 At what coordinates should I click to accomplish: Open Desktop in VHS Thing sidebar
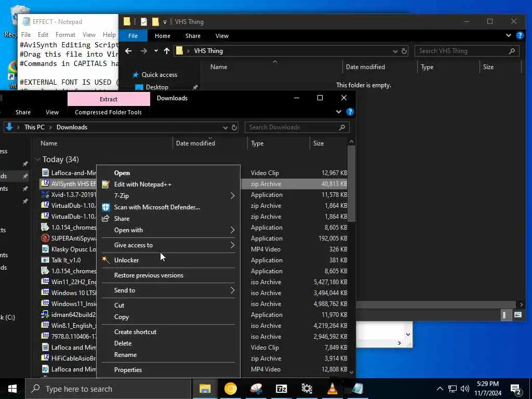pos(157,87)
